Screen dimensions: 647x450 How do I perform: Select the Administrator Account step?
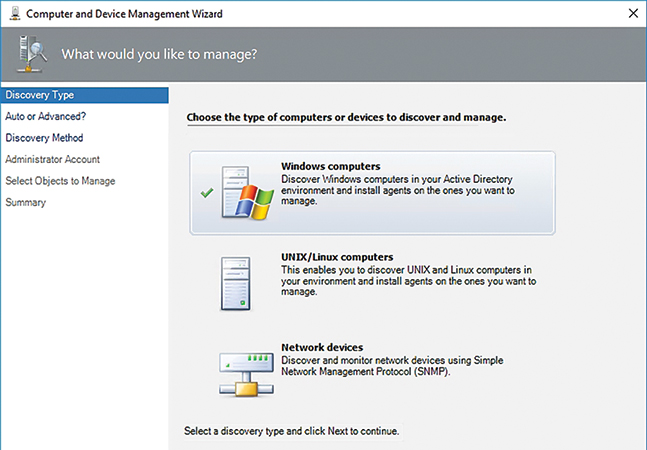click(52, 159)
